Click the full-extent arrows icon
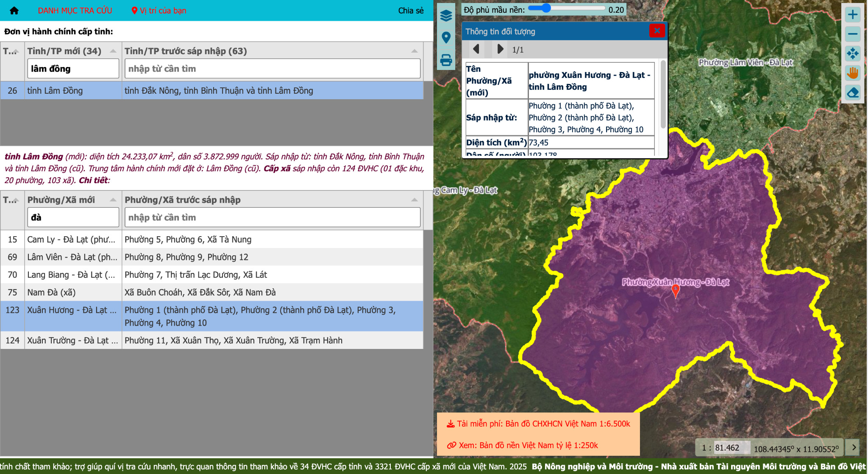868x474 pixels. click(853, 53)
